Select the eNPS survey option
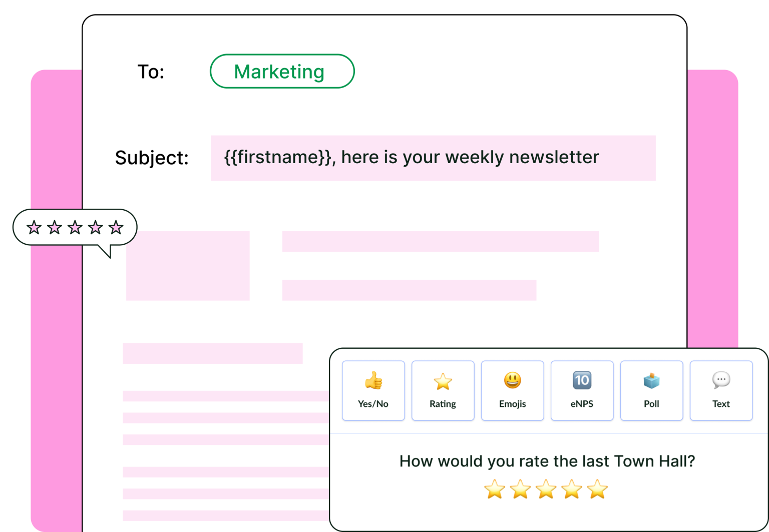Image resolution: width=769 pixels, height=532 pixels. click(582, 391)
